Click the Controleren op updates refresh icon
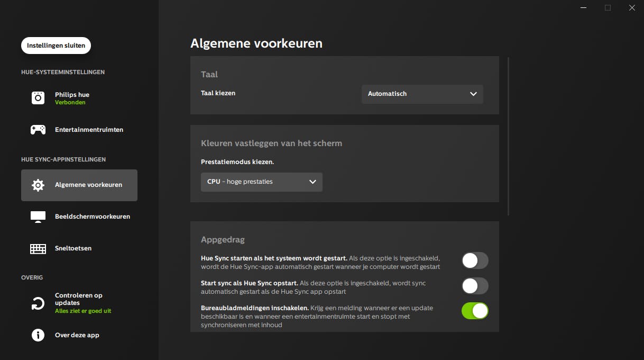Viewport: 644px width, 360px height. 38,303
